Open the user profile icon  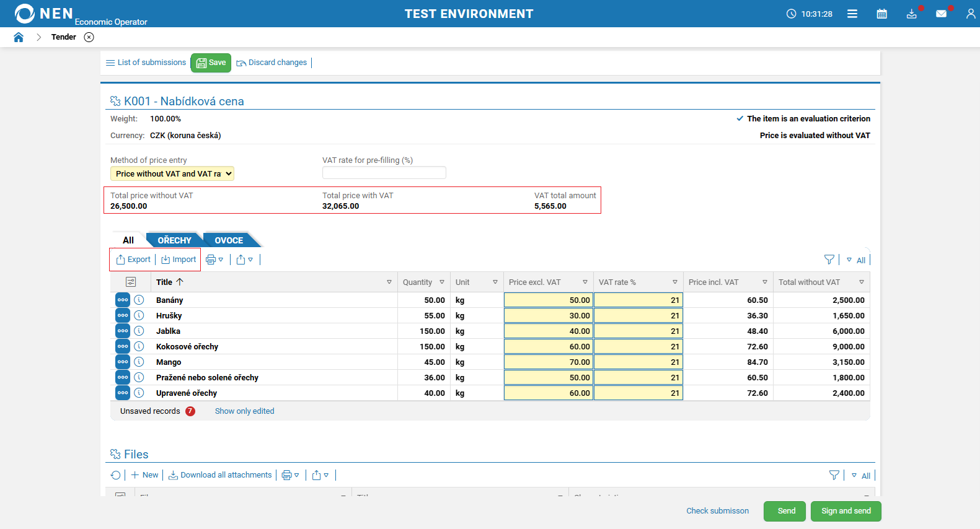click(970, 14)
